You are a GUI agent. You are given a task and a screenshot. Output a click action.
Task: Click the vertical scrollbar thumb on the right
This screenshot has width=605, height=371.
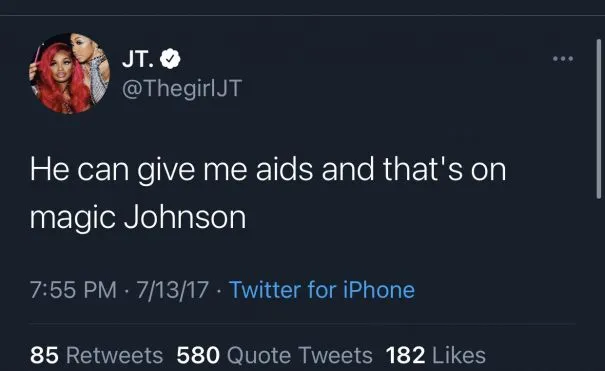tap(598, 119)
